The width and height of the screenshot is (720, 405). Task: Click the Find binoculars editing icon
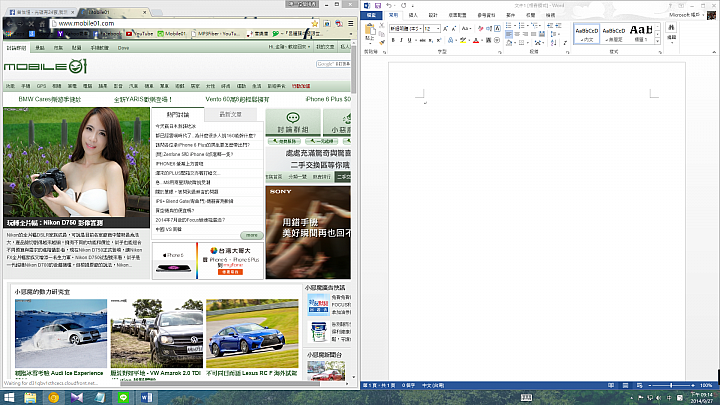[x=671, y=28]
